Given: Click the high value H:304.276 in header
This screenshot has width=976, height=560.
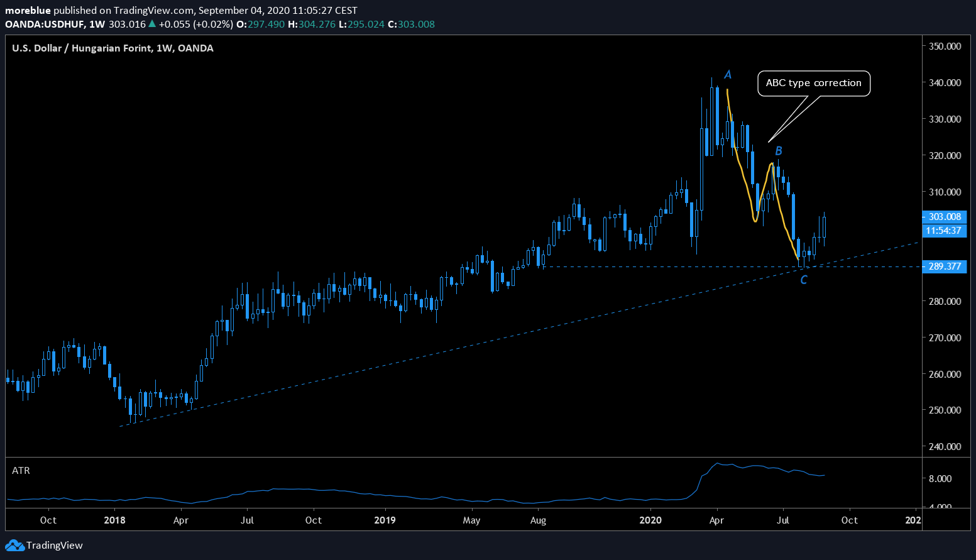Looking at the screenshot, I should click(312, 25).
